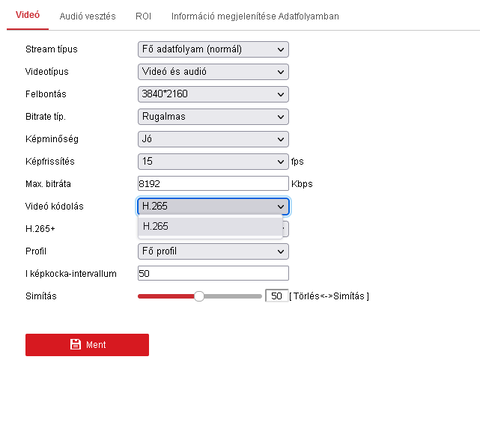Click the Simítás slider handle

pos(199,296)
